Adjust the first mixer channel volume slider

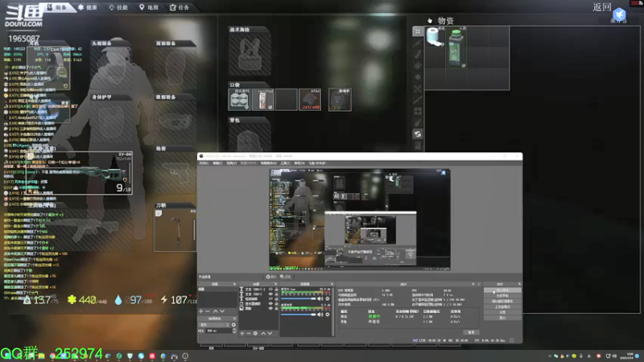(x=298, y=298)
